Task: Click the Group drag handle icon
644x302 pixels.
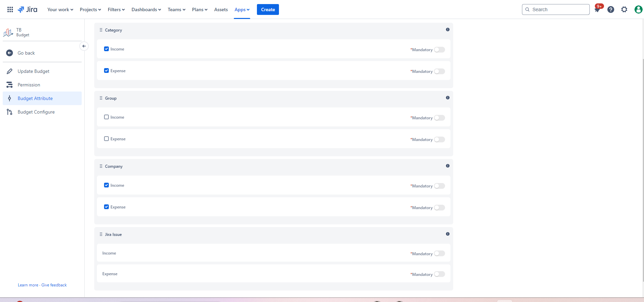Action: [x=101, y=98]
